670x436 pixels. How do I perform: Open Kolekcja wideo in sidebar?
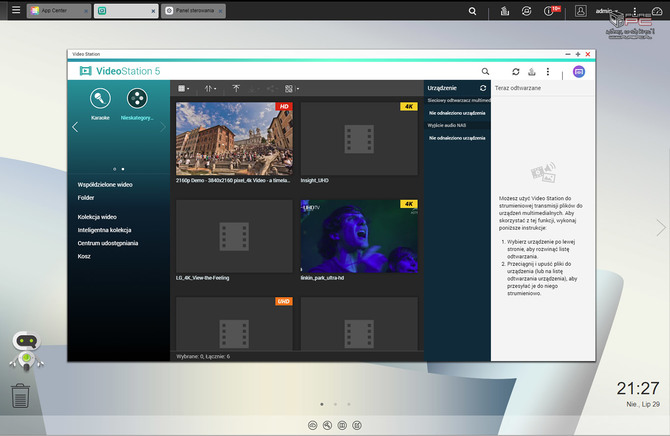97,217
